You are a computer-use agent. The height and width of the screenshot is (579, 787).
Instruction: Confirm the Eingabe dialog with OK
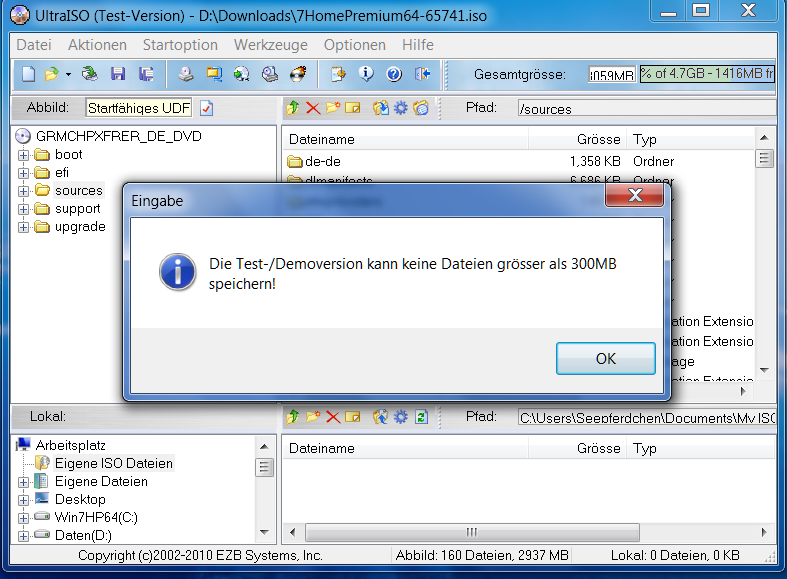click(x=606, y=358)
